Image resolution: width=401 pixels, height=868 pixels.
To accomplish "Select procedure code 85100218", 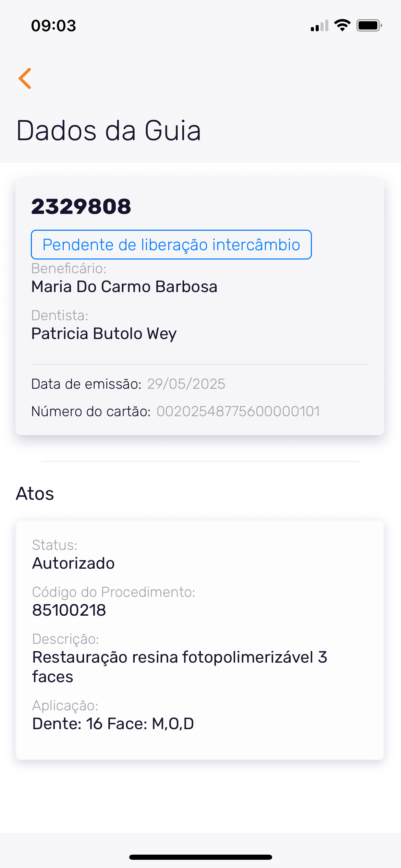I will (x=69, y=610).
